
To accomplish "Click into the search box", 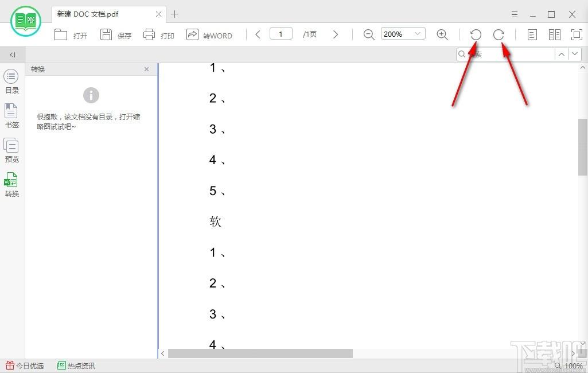I will (505, 54).
